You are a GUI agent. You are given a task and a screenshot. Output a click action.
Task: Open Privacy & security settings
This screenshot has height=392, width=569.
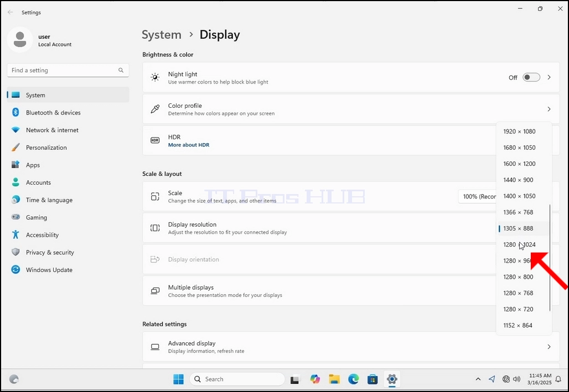(x=68, y=252)
